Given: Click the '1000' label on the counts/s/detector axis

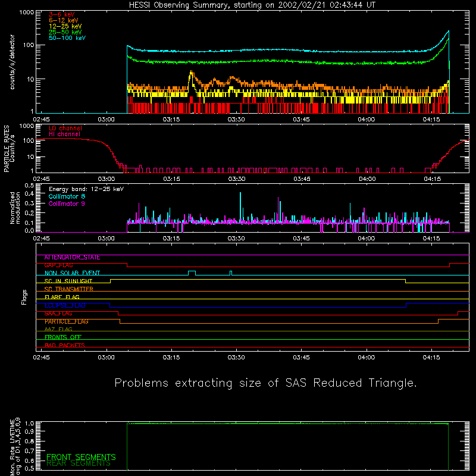Looking at the screenshot, I should (27, 12).
